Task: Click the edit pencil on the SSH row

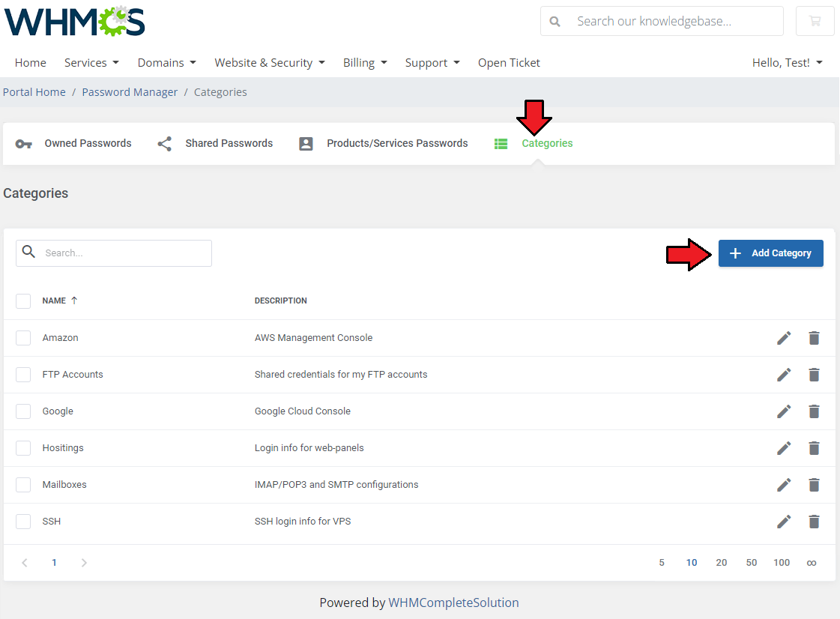Action: pos(784,522)
